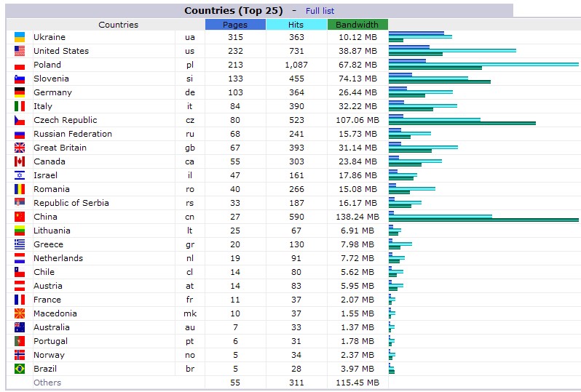Click the Ukraine flag icon
The height and width of the screenshot is (392, 581).
pyautogui.click(x=20, y=37)
